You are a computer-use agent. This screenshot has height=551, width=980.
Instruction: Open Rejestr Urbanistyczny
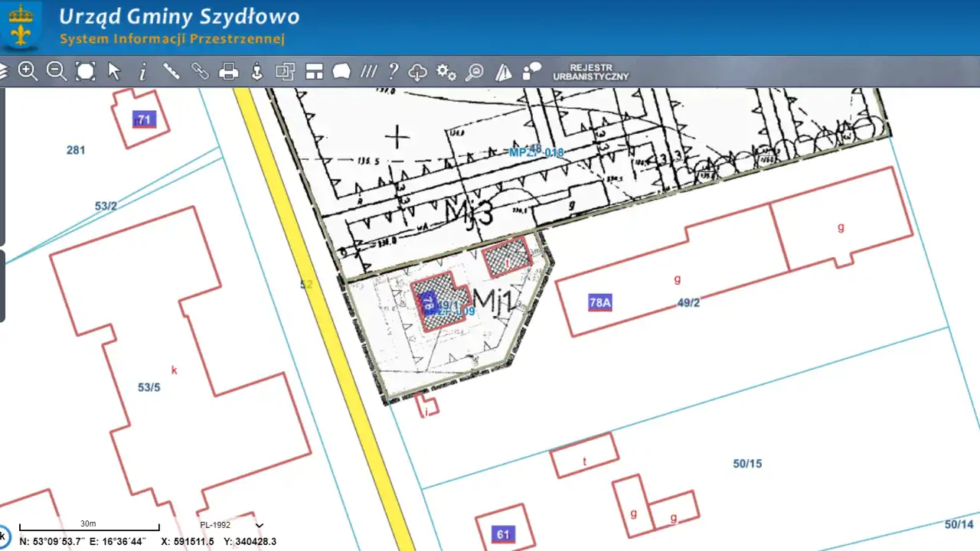click(590, 72)
